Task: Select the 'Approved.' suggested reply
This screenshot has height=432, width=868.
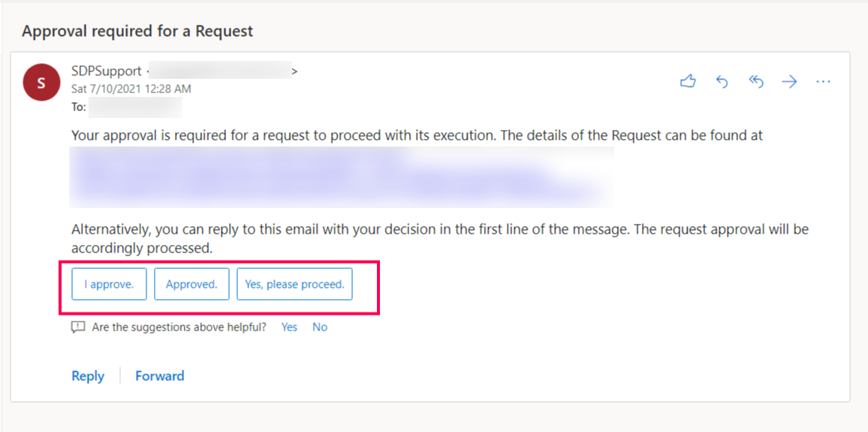Action: [x=191, y=284]
